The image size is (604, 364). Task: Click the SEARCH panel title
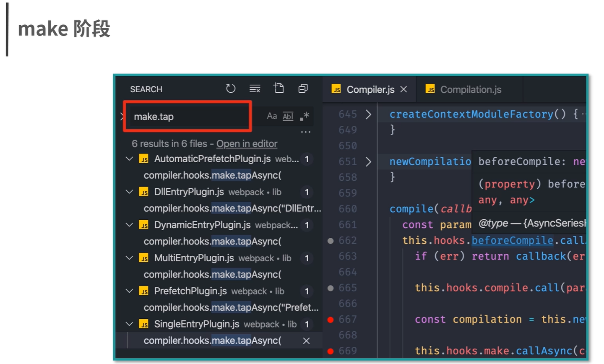[x=146, y=89]
